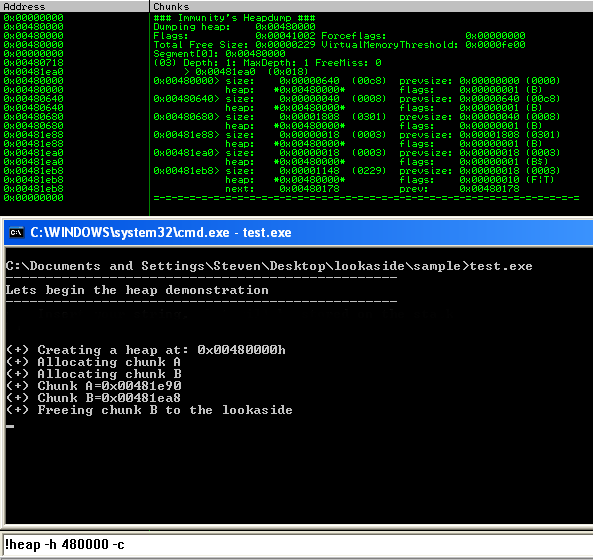Select the chunk row at 0x00480640
Image resolution: width=593 pixels, height=560 pixels.
point(357,99)
